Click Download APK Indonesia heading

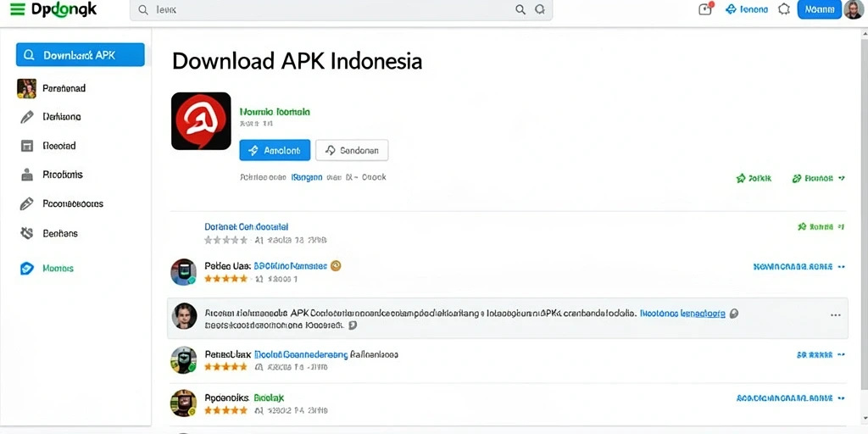coord(298,61)
